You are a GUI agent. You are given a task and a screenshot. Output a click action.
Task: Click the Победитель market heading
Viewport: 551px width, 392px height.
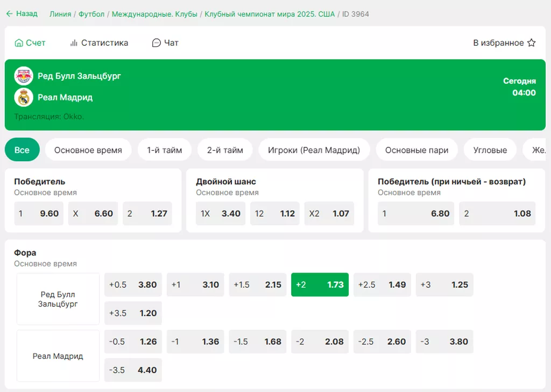[x=40, y=182]
